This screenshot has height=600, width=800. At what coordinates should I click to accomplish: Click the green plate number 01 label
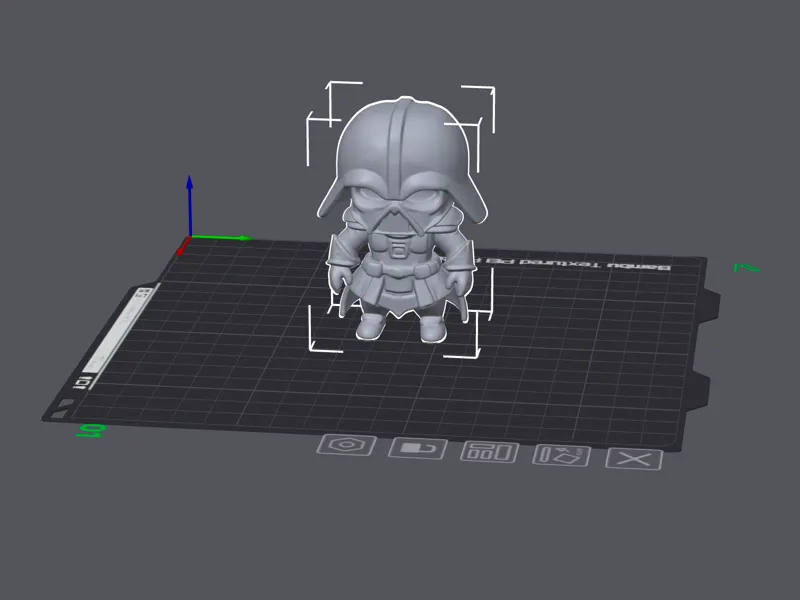click(91, 431)
